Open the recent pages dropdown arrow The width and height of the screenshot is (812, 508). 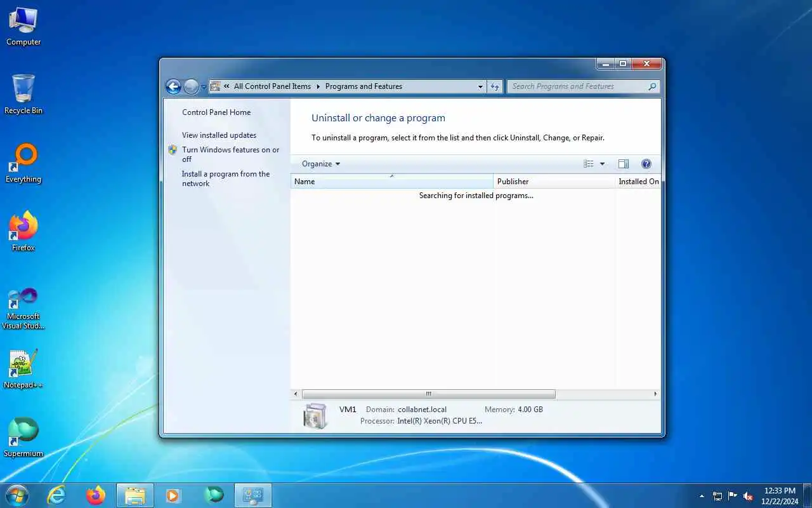[204, 86]
